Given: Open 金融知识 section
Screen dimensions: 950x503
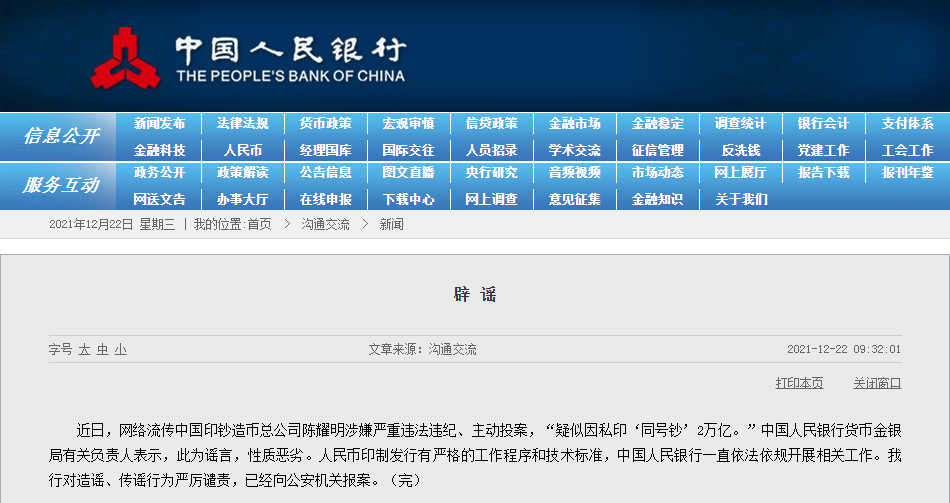Looking at the screenshot, I should pyautogui.click(x=657, y=199).
